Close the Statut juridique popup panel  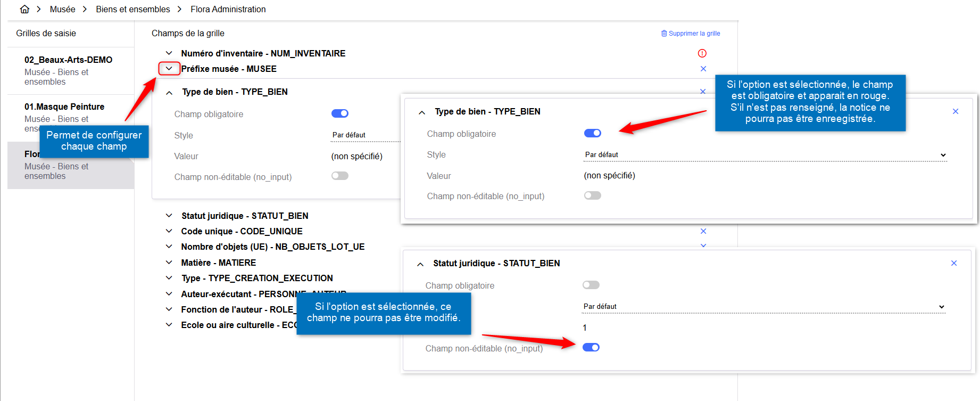point(954,263)
